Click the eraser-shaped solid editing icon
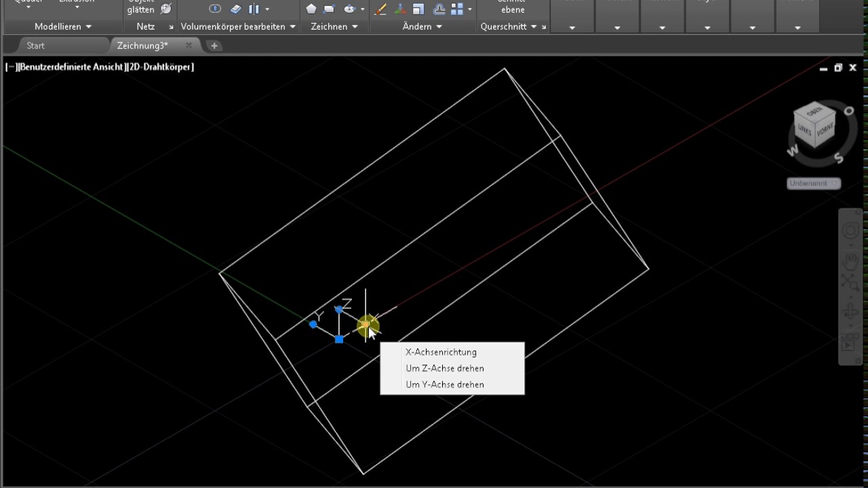This screenshot has width=868, height=488. click(235, 9)
